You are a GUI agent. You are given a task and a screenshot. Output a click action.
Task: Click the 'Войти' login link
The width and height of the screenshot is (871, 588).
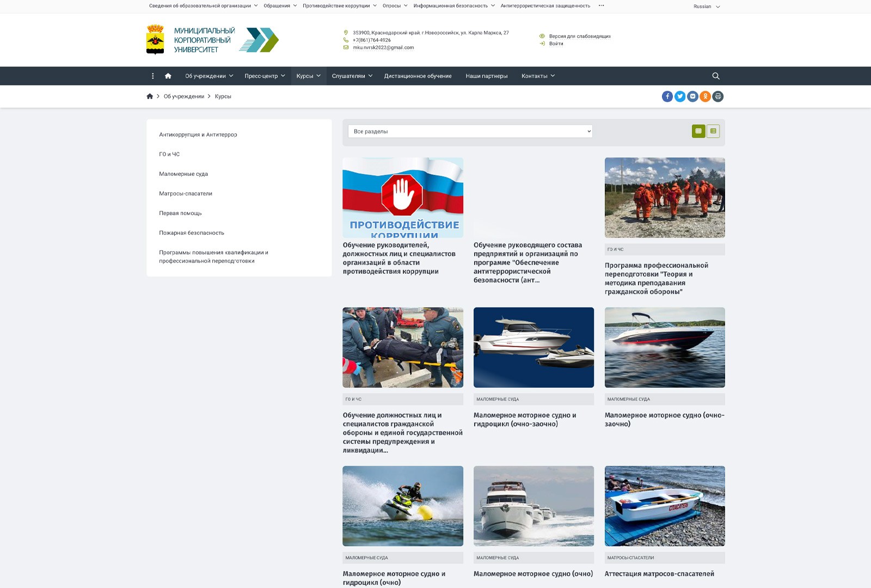(x=556, y=44)
